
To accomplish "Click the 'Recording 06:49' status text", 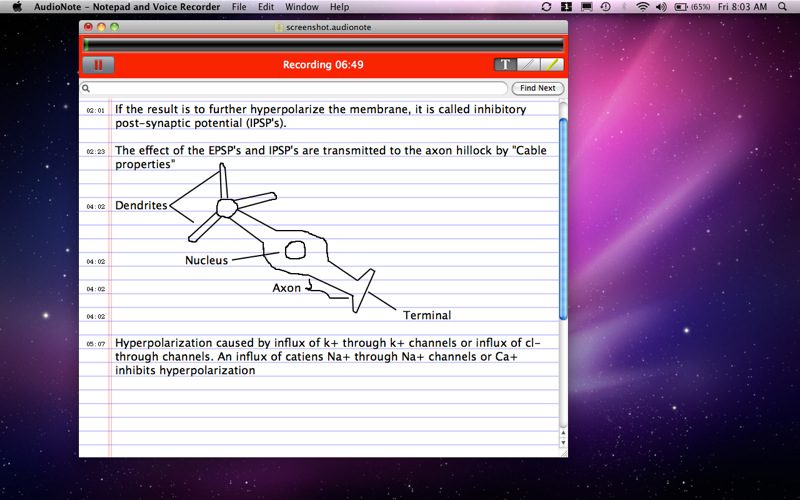I will pyautogui.click(x=323, y=65).
